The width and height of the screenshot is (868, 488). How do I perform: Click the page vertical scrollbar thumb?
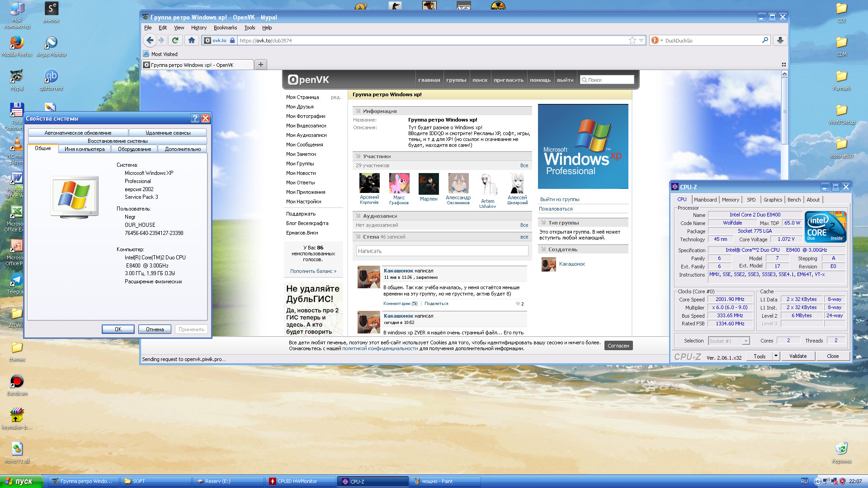[784, 111]
